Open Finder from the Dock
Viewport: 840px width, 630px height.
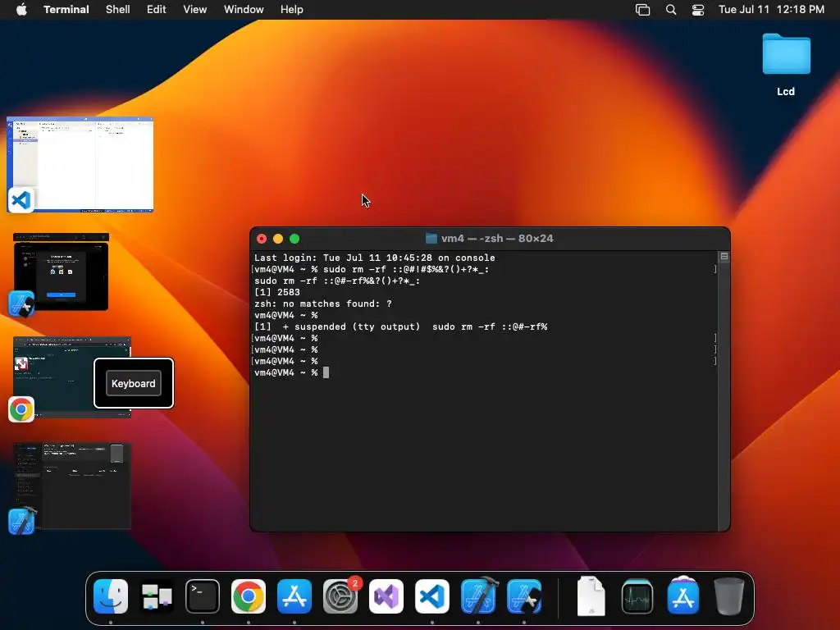[x=111, y=596]
